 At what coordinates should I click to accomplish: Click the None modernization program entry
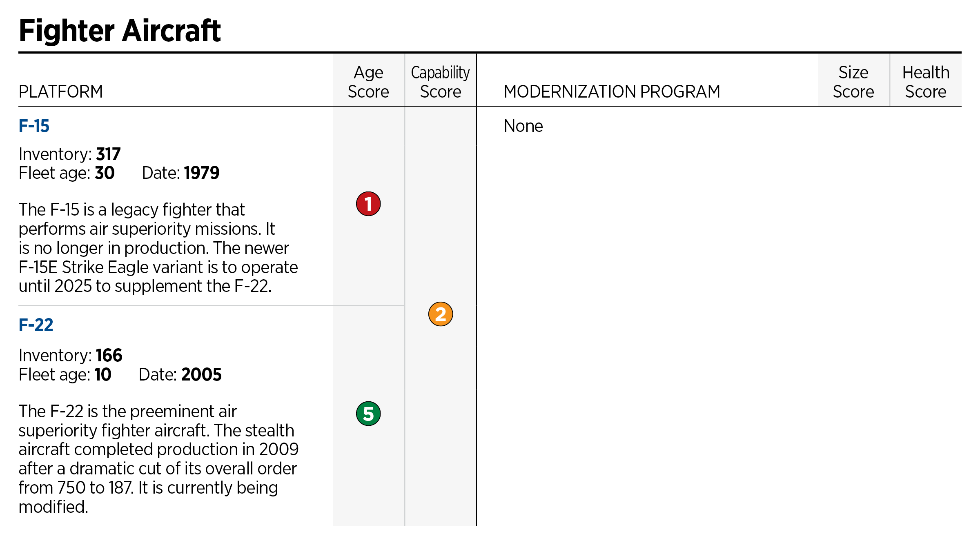click(523, 126)
